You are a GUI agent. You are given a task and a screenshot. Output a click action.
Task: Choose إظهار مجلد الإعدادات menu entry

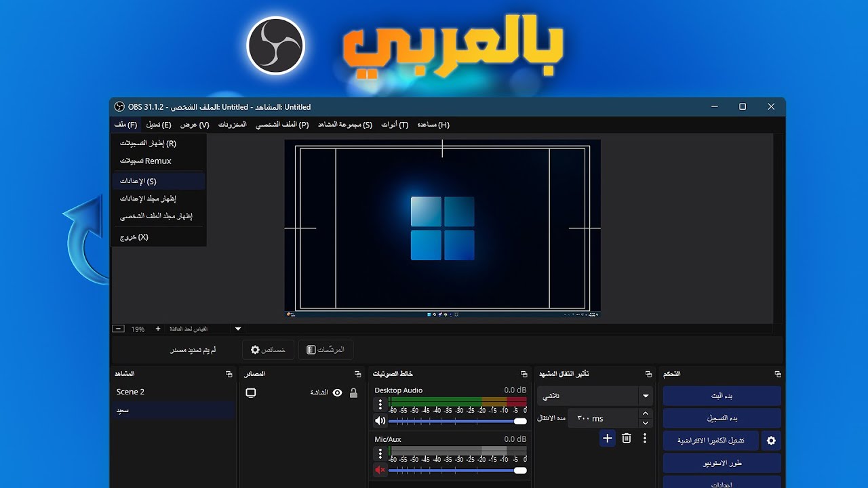[159, 199]
